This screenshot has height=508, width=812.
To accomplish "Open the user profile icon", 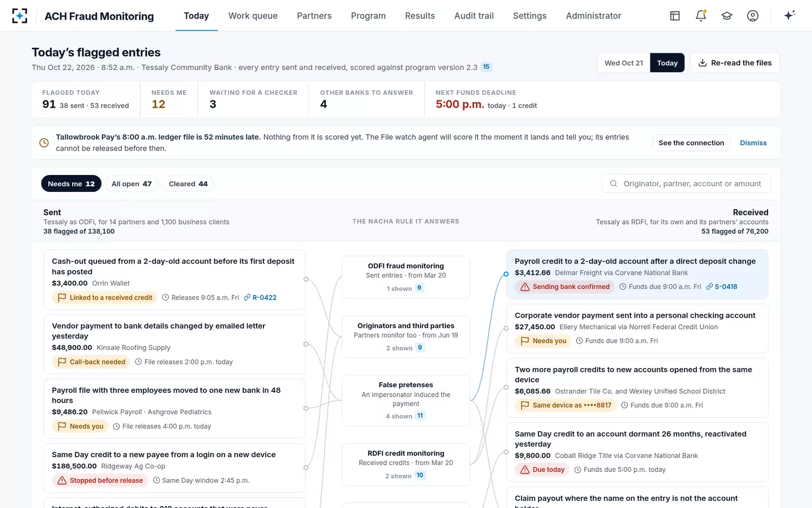I will pyautogui.click(x=753, y=16).
